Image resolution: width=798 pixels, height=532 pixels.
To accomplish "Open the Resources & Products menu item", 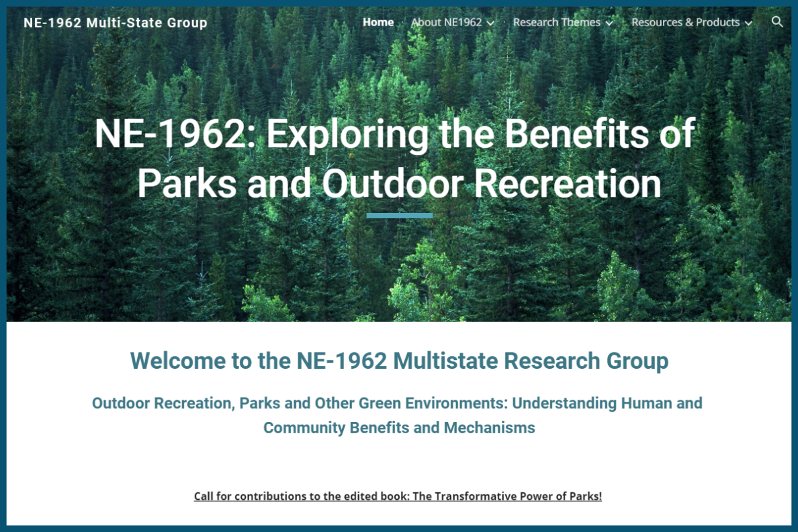I will (686, 22).
